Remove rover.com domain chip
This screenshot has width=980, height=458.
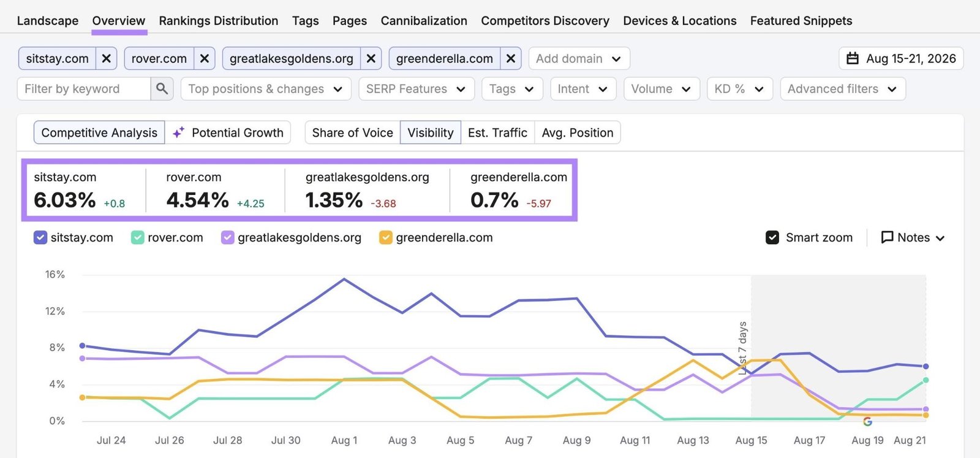(x=205, y=58)
